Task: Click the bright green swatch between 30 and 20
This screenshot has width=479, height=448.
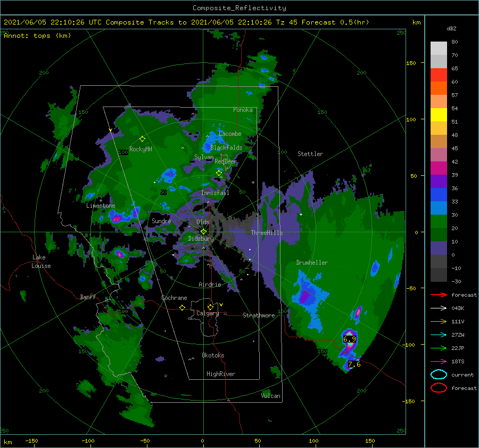Action: point(439,221)
